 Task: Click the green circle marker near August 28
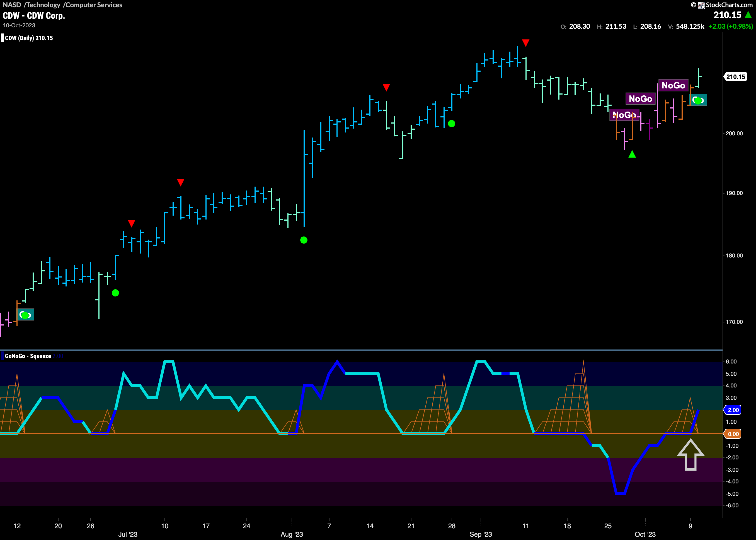pos(451,124)
